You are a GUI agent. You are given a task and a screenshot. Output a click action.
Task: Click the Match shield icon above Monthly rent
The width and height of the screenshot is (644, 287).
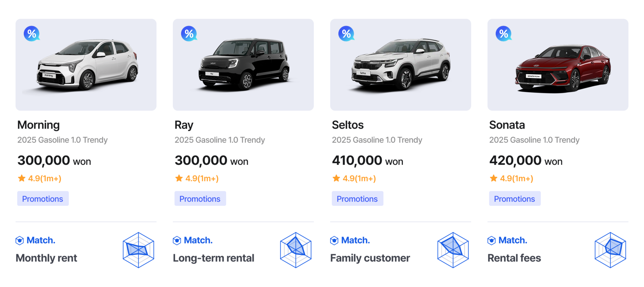pos(20,240)
